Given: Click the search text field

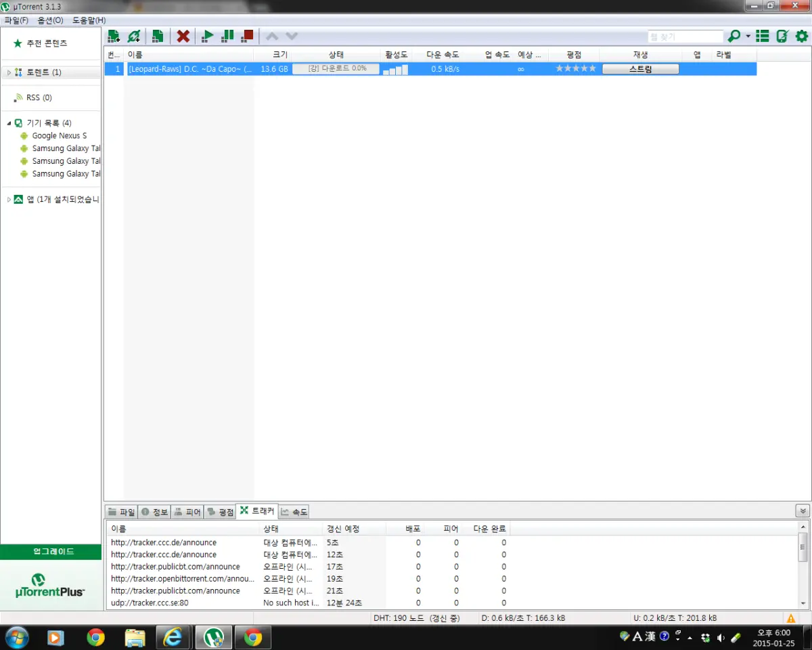Looking at the screenshot, I should coord(685,37).
